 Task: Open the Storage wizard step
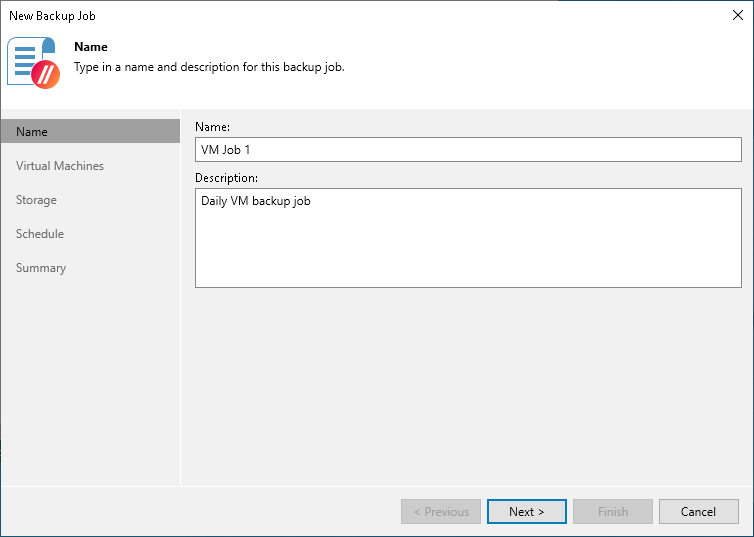pyautogui.click(x=37, y=200)
